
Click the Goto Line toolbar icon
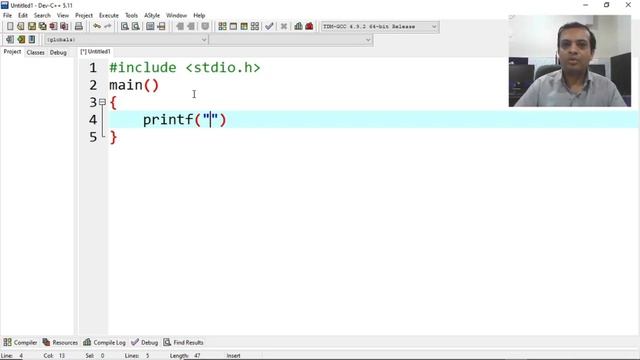point(161,27)
